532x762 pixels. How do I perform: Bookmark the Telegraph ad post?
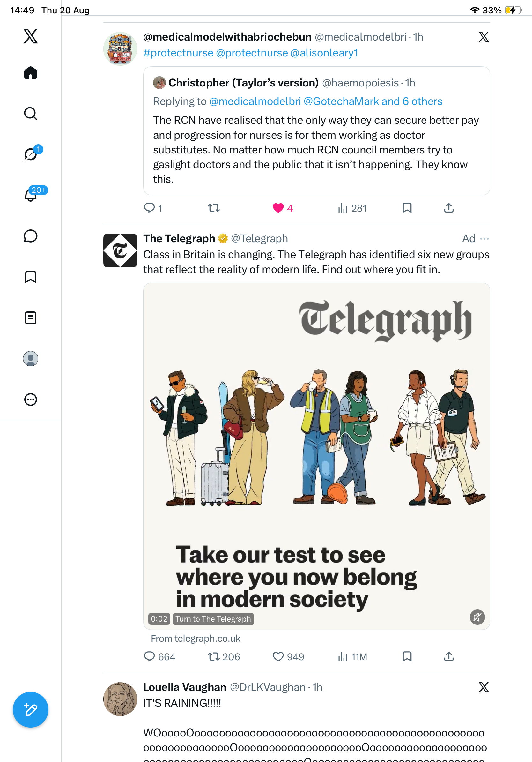[407, 656]
